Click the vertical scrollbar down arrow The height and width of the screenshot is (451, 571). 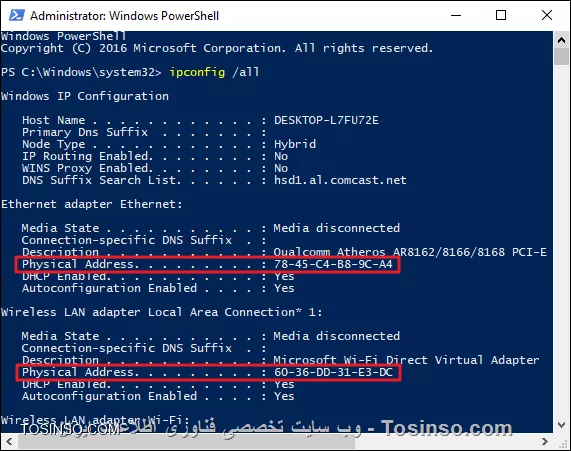pos(562,424)
